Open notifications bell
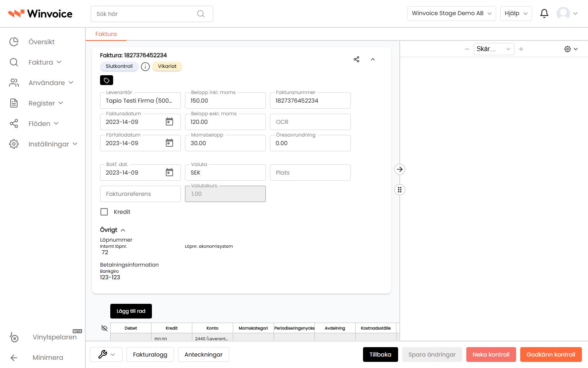 [544, 13]
